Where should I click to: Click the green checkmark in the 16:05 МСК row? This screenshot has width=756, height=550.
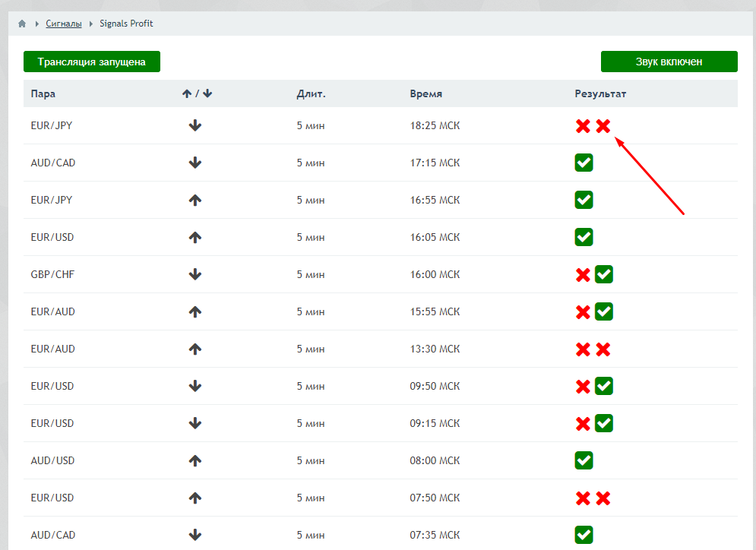tap(584, 237)
